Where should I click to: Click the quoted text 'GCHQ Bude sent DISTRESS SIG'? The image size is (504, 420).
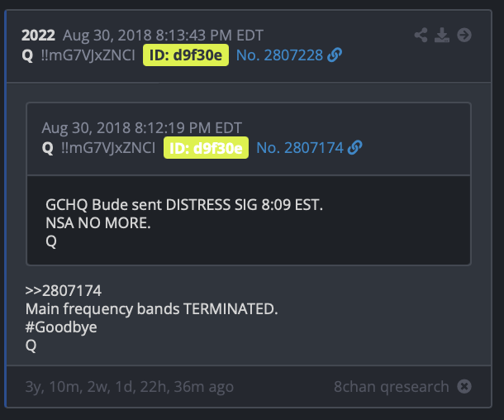(151, 204)
